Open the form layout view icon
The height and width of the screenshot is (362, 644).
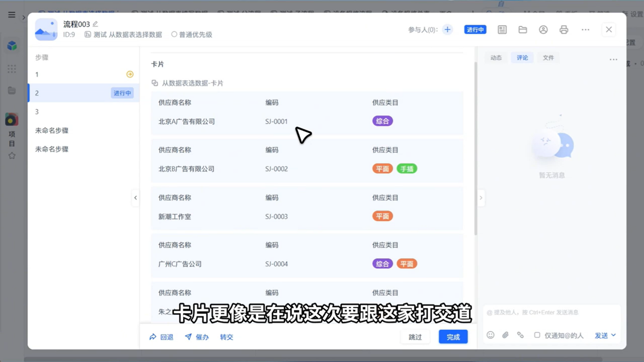tap(502, 30)
